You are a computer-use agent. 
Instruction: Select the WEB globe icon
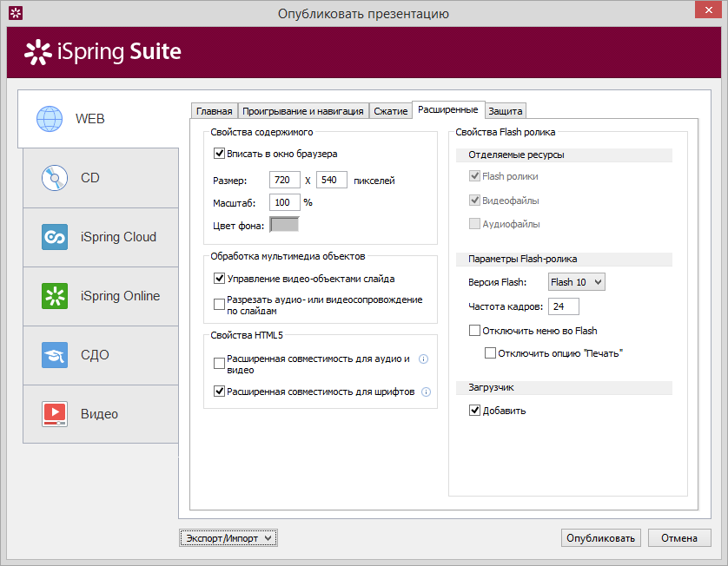[50, 119]
